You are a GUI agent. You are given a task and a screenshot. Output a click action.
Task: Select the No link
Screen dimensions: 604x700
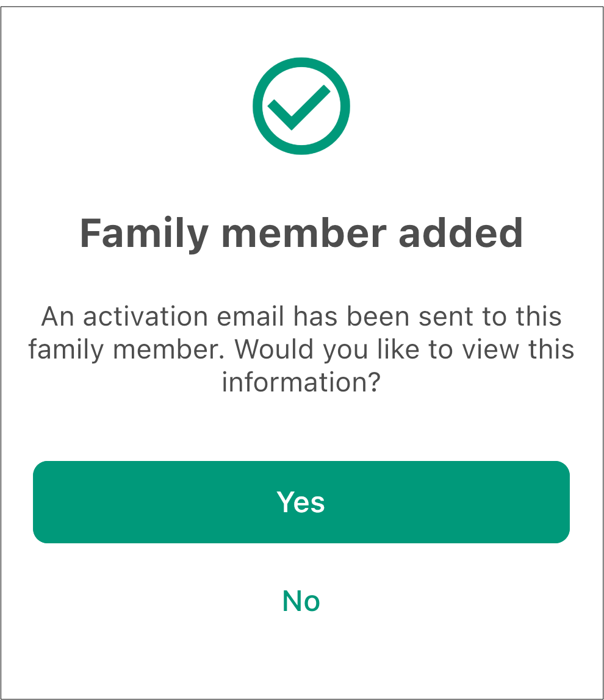pos(301,601)
